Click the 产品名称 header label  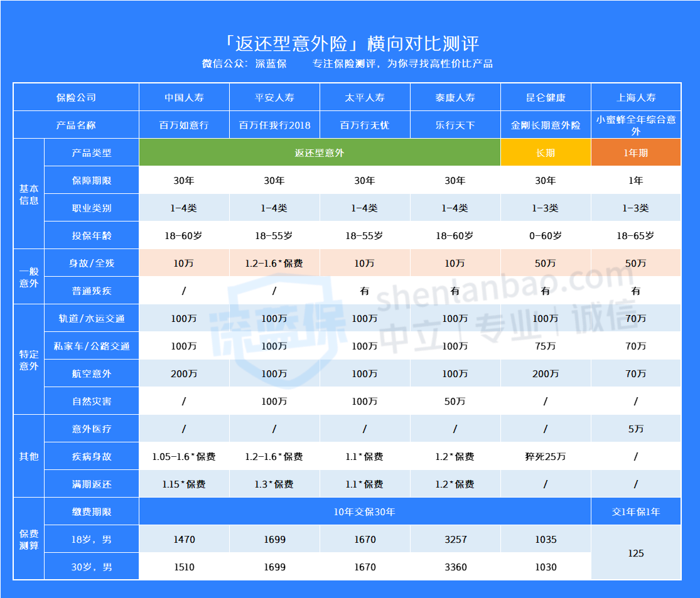pyautogui.click(x=77, y=125)
